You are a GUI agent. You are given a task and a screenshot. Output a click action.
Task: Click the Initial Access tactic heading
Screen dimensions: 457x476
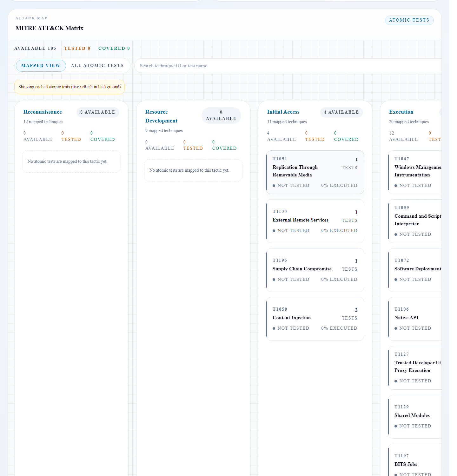(283, 112)
